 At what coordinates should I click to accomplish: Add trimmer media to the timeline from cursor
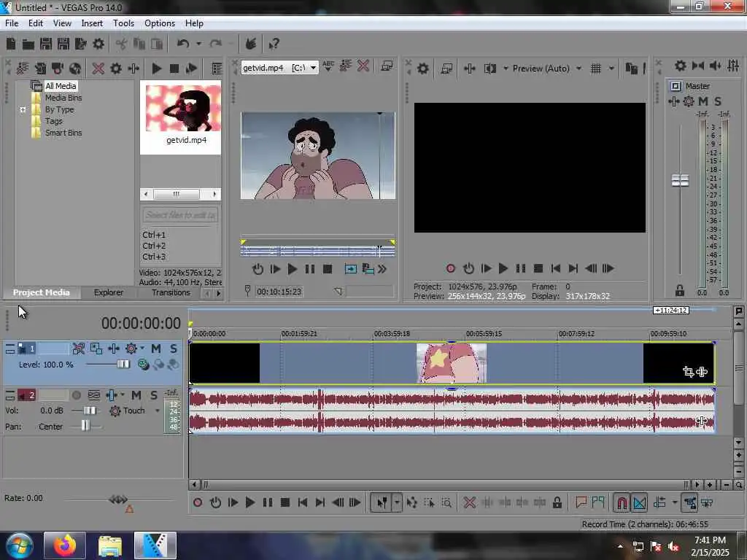pyautogui.click(x=350, y=269)
